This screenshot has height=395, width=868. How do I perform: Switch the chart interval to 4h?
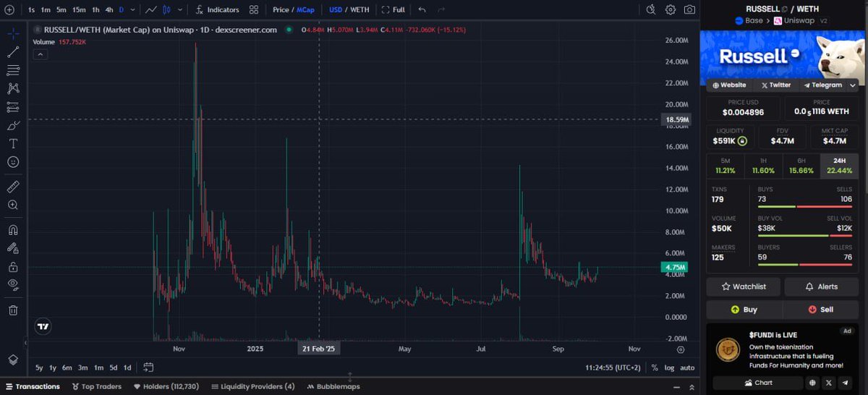[x=109, y=10]
